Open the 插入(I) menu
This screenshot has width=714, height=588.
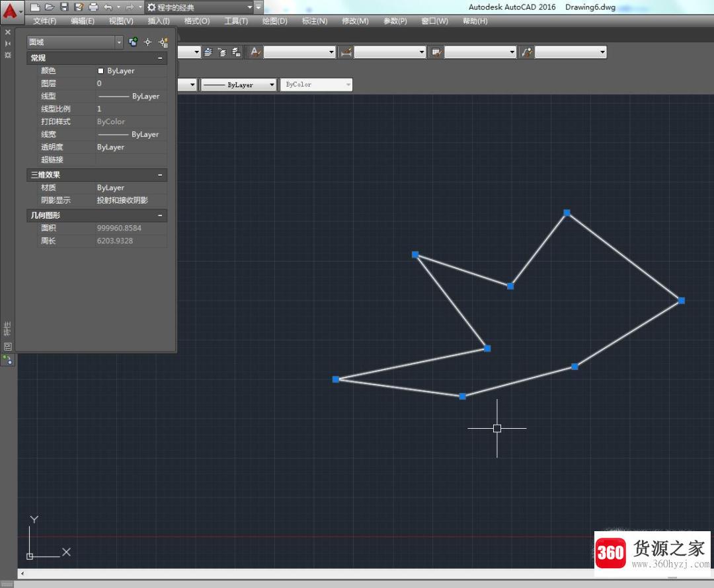coord(159,21)
